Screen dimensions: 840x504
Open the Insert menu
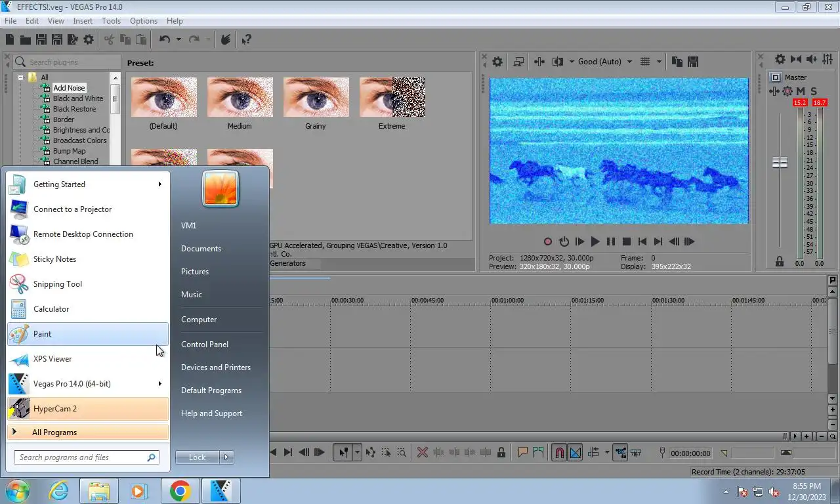pos(83,21)
